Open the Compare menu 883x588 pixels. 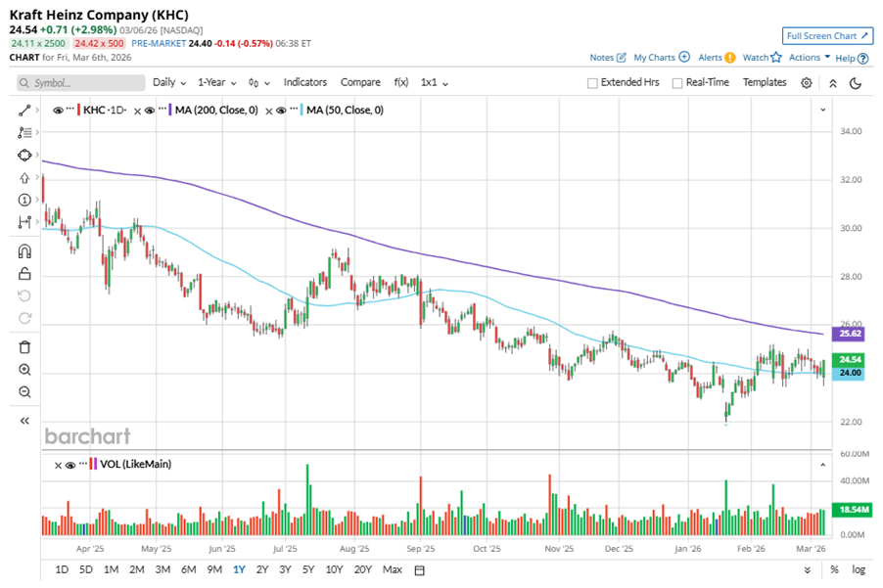[x=360, y=82]
